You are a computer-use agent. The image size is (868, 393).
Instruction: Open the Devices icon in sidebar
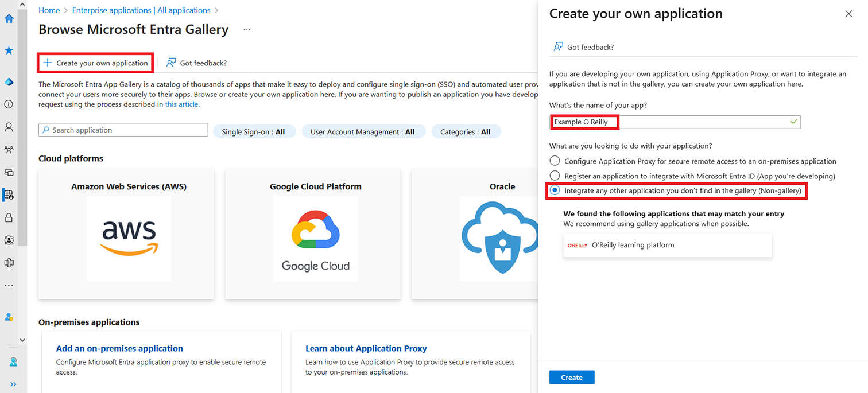pyautogui.click(x=9, y=172)
